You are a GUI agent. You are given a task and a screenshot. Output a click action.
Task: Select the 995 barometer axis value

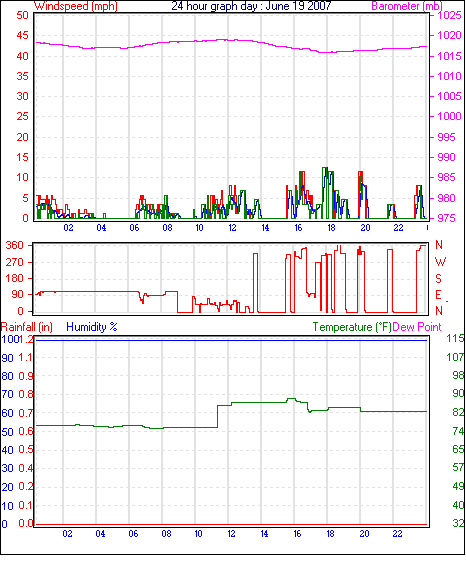click(446, 137)
